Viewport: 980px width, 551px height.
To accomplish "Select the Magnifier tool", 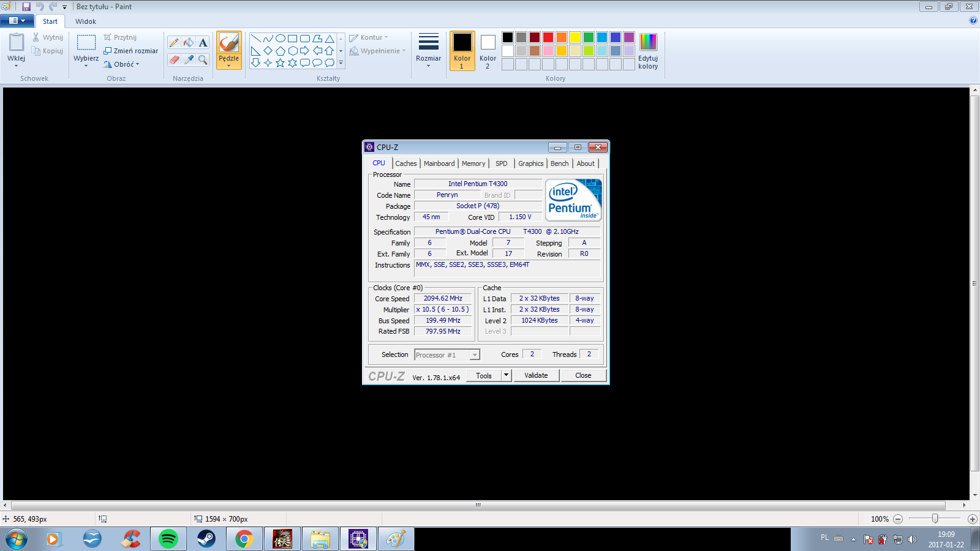I will [203, 59].
